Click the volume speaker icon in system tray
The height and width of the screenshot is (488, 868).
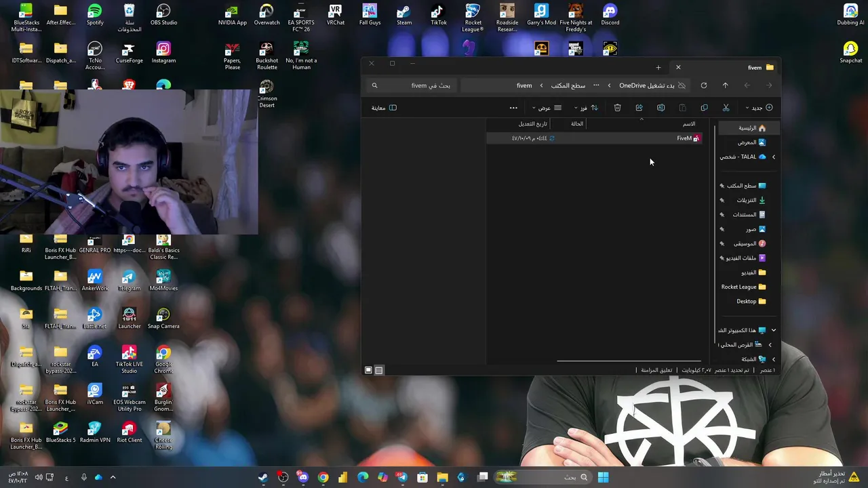coord(39,477)
